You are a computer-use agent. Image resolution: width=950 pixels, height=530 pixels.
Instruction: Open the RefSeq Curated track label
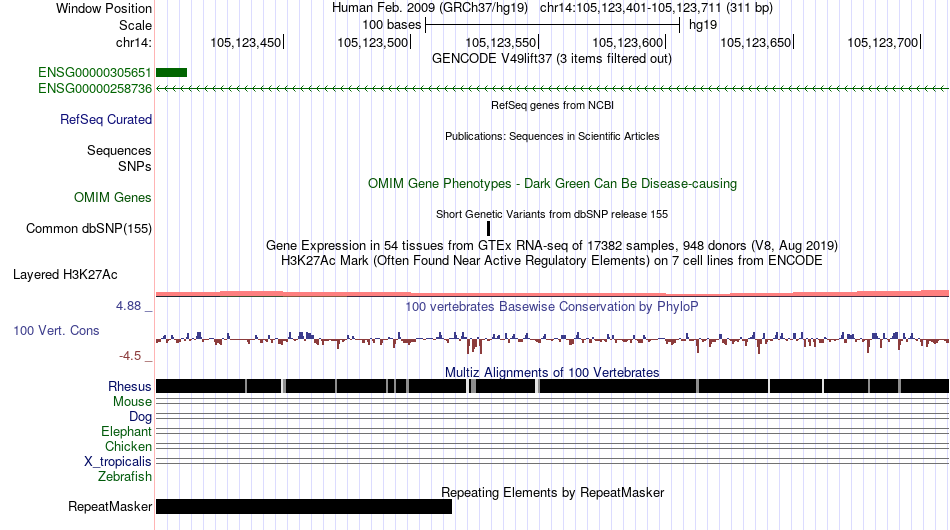(106, 119)
